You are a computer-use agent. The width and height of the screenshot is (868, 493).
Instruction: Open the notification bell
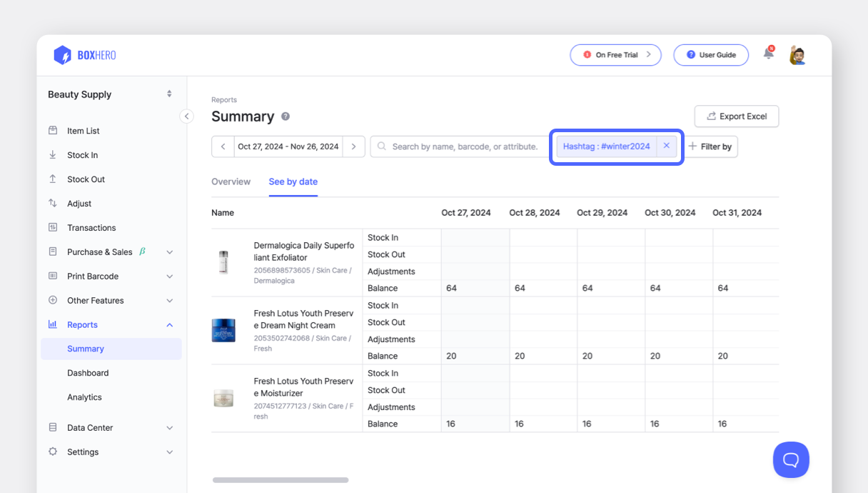point(768,54)
